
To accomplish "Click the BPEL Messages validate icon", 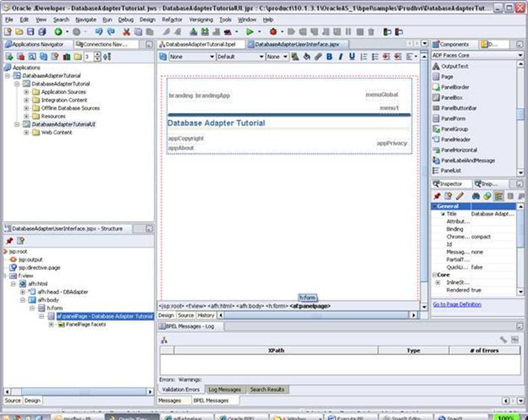I will point(164,340).
